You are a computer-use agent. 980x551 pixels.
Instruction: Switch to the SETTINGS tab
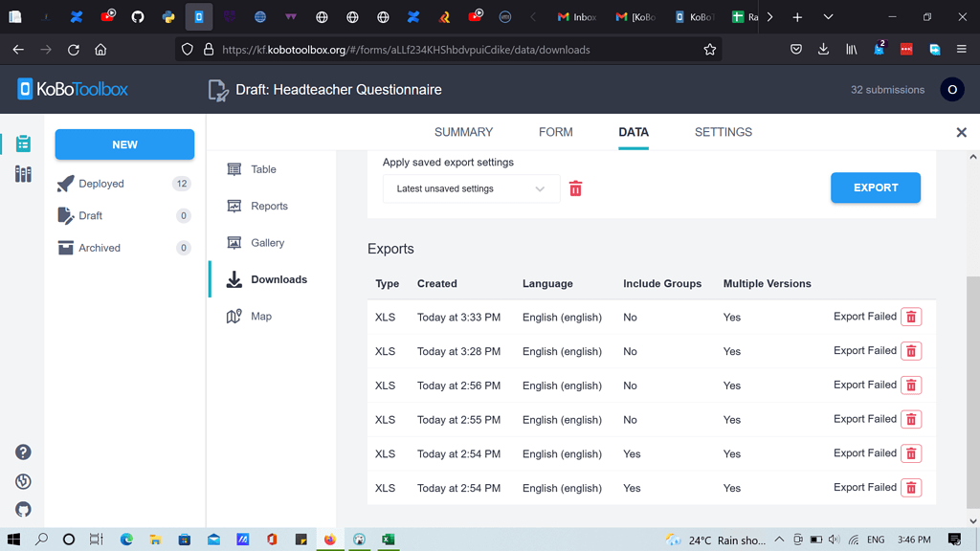click(723, 132)
